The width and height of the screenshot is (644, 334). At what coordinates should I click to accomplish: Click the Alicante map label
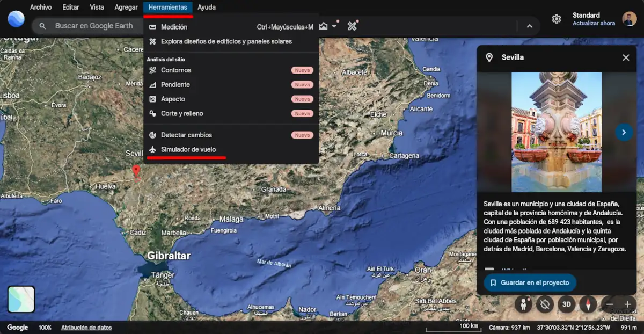[x=421, y=109]
